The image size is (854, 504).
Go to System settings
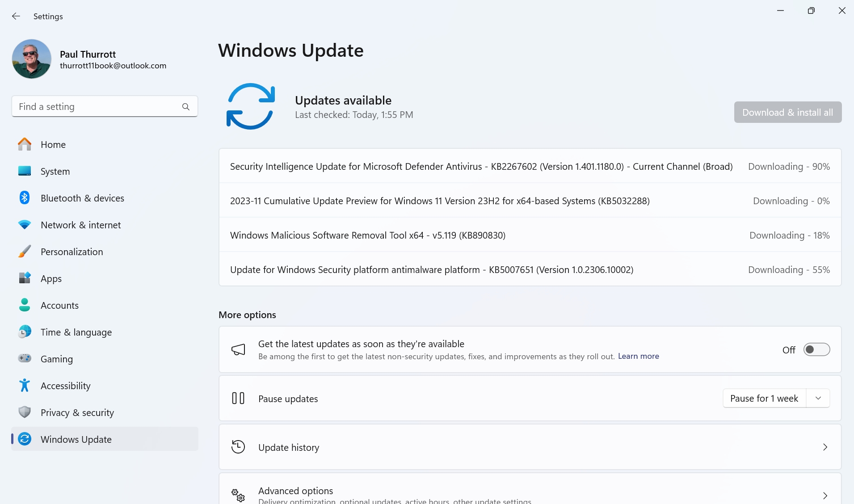tap(105, 171)
